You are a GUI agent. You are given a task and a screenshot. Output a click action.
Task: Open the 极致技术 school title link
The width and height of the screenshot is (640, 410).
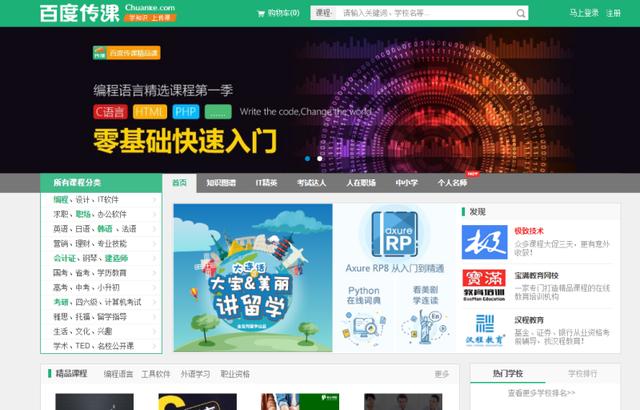pos(529,231)
